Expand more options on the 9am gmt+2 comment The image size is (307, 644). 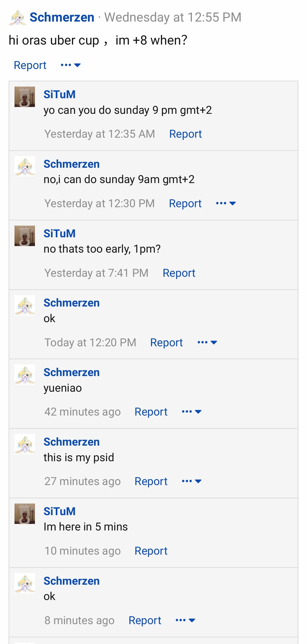[x=226, y=204]
